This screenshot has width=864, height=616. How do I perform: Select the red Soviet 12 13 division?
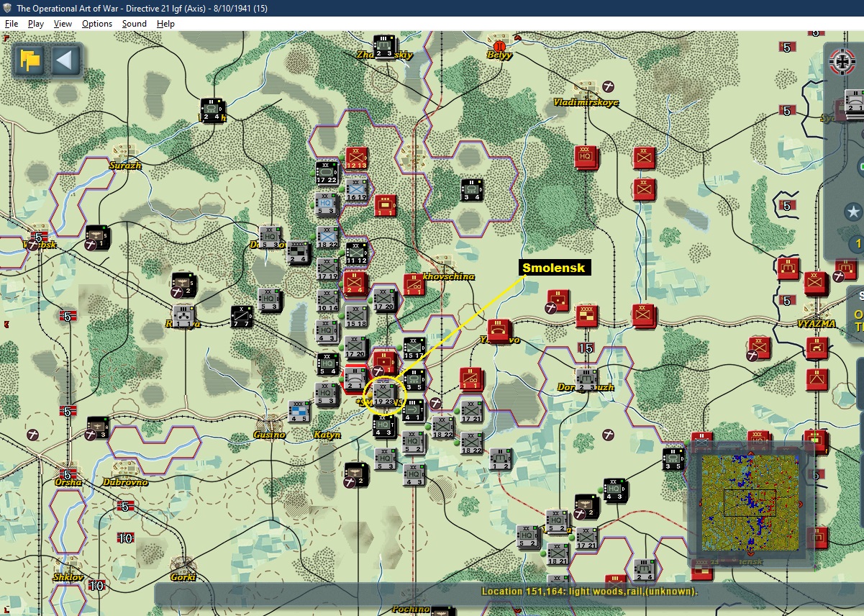[x=357, y=159]
